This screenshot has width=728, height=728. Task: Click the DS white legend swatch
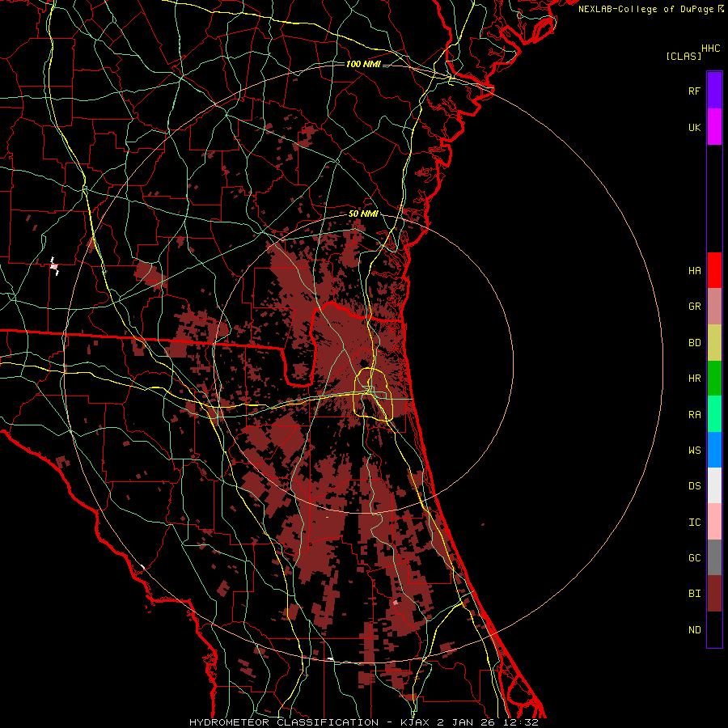coord(714,485)
